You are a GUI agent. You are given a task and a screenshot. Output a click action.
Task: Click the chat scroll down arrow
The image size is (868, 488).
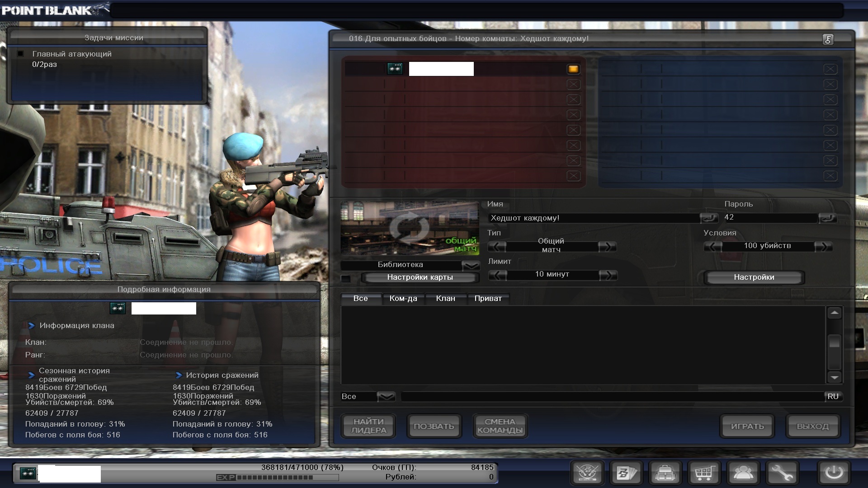pyautogui.click(x=834, y=377)
